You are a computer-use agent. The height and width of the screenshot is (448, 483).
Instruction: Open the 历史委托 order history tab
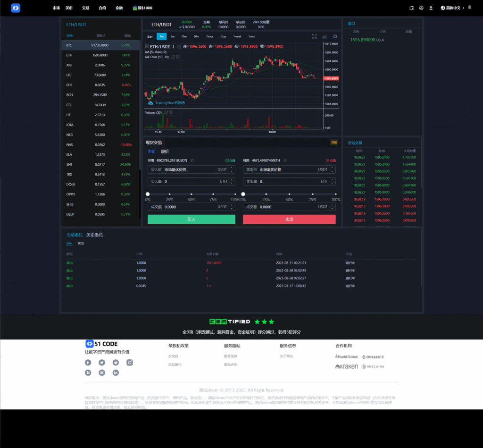94,235
